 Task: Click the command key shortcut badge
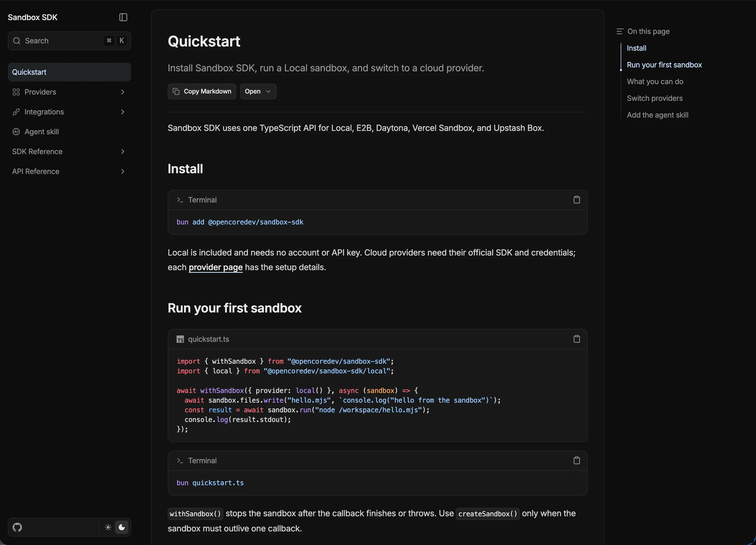pyautogui.click(x=109, y=41)
